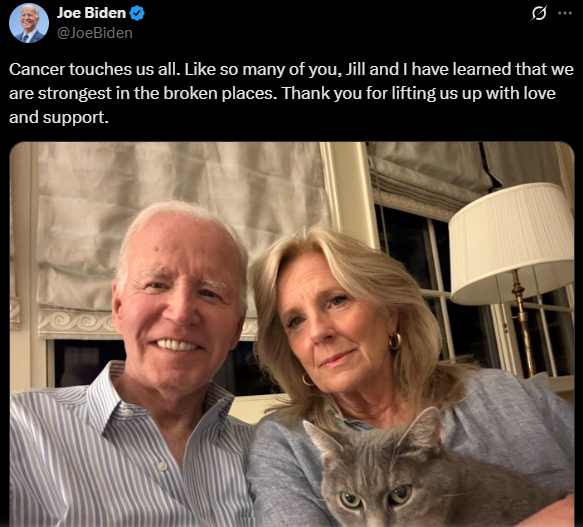Viewport: 583px width, 527px height.
Task: Click the "and support." final line of post
Action: tap(59, 118)
